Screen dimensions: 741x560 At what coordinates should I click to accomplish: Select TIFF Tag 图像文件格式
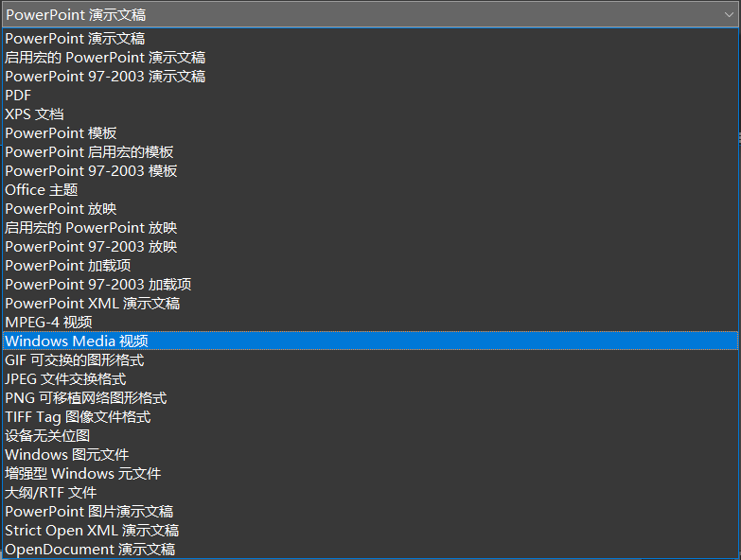click(370, 417)
